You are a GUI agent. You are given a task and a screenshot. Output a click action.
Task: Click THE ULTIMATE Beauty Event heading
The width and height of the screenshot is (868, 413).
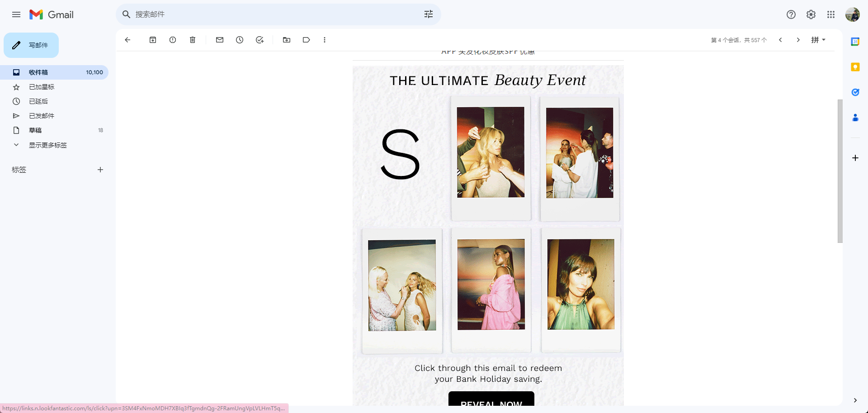point(488,81)
